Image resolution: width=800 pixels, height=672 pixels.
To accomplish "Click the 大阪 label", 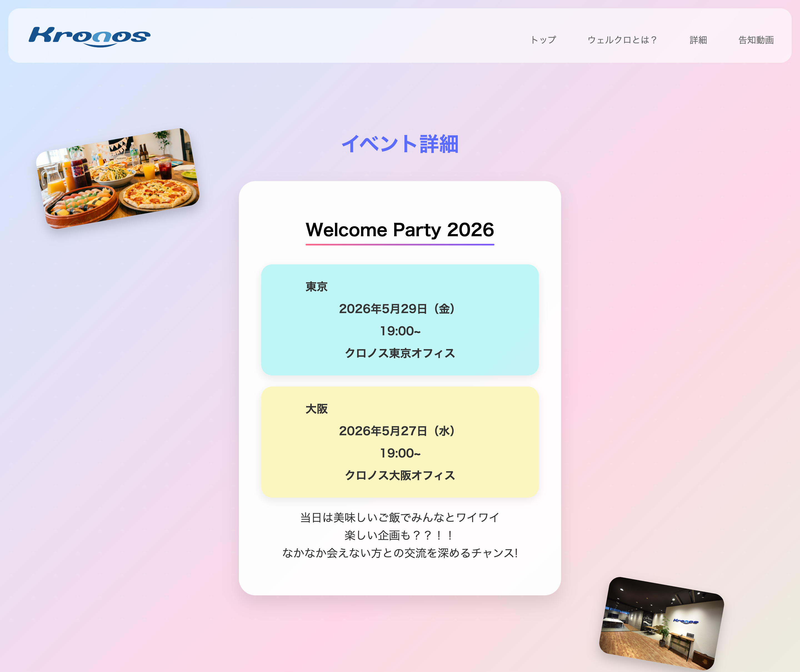I will [316, 409].
